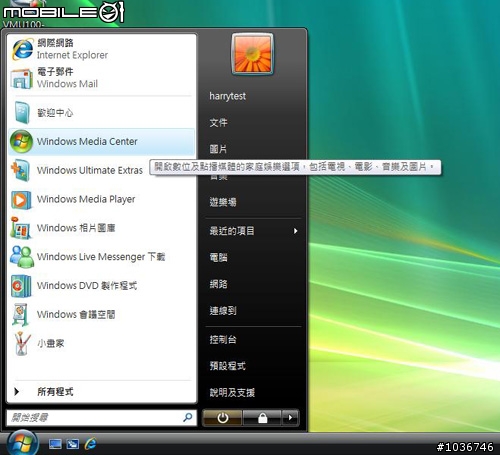Click Switch between windows quick launch icon
This screenshot has height=455, width=500.
coord(73,444)
